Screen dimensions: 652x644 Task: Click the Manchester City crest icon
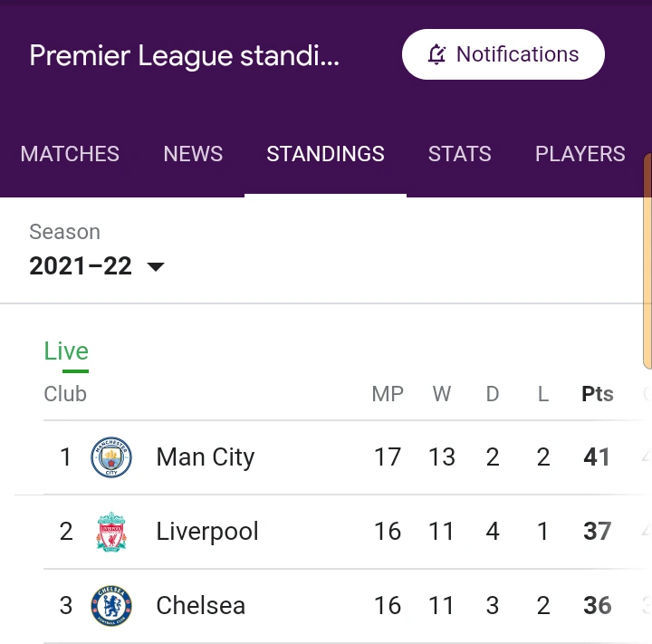[x=111, y=457]
